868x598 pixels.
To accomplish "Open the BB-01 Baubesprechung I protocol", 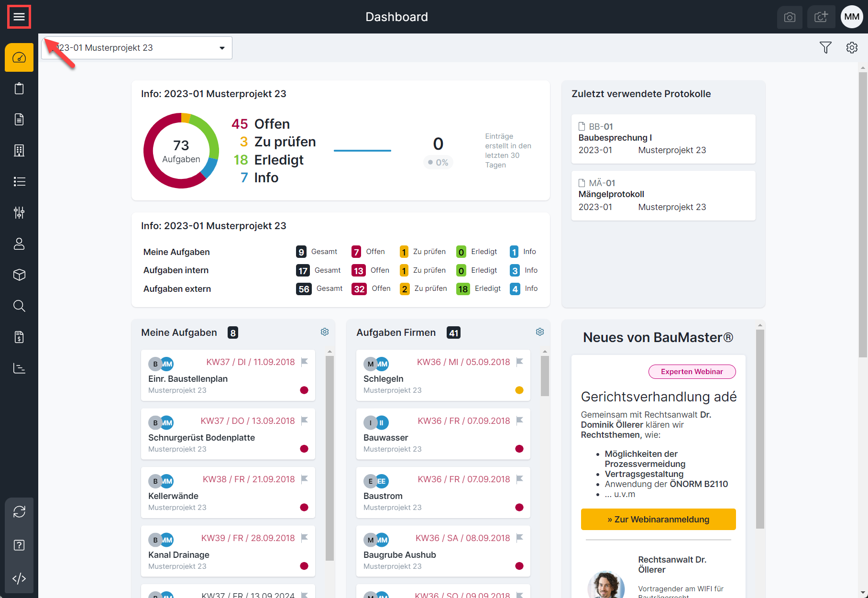I will (663, 139).
